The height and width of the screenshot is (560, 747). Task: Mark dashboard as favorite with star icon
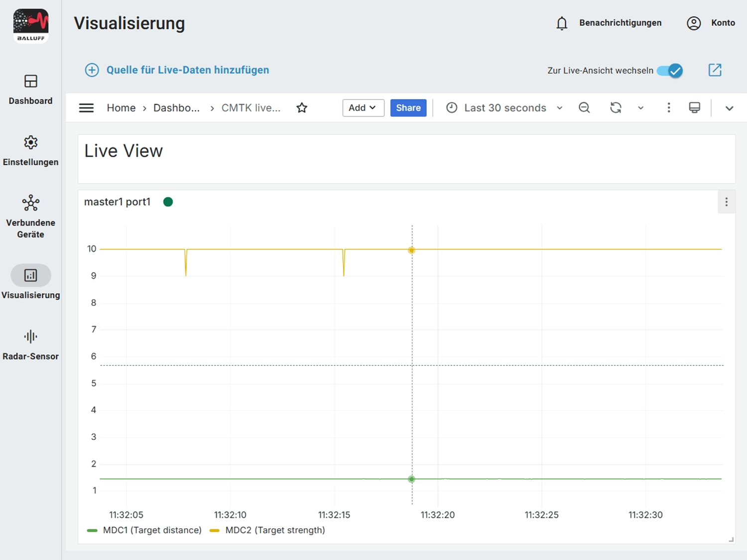coord(302,108)
